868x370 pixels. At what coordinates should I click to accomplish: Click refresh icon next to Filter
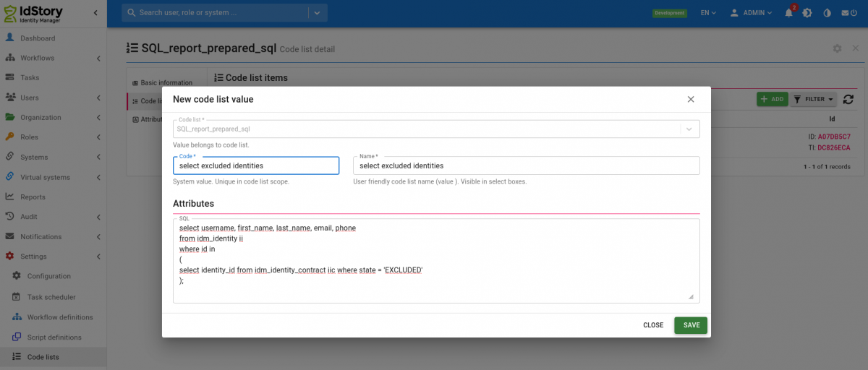[848, 100]
